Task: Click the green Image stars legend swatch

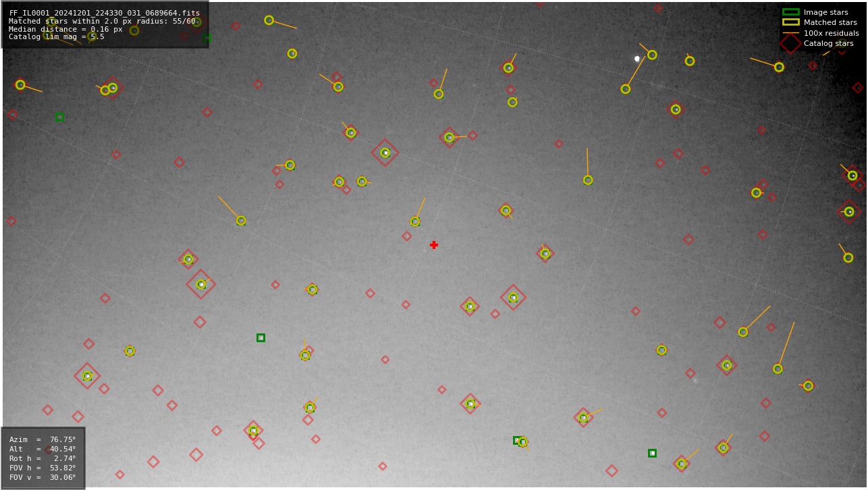Action: tap(790, 12)
